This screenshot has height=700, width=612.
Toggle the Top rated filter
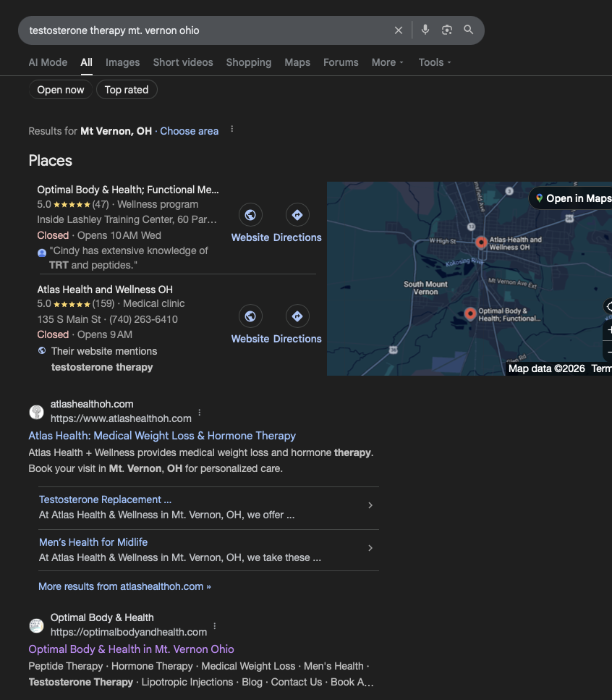click(127, 89)
